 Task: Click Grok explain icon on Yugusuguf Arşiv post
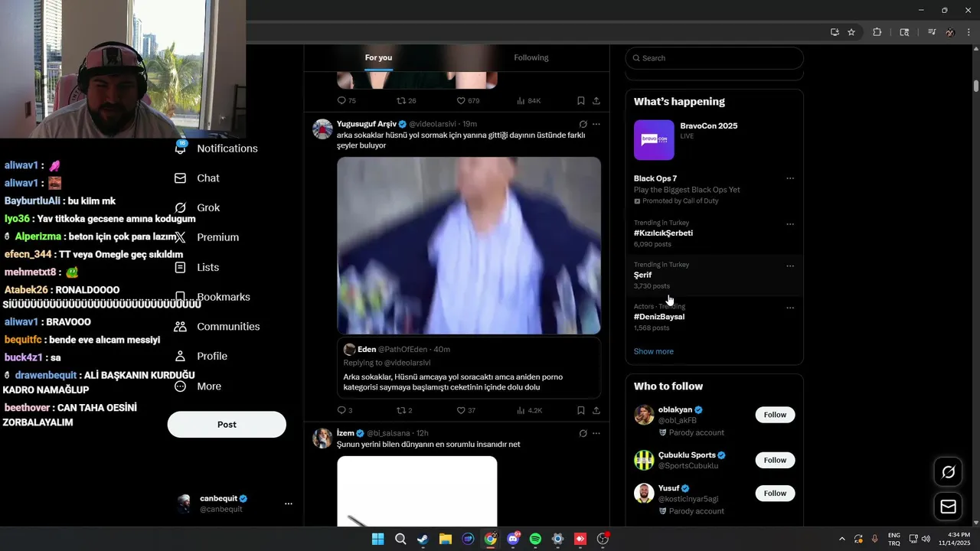583,124
